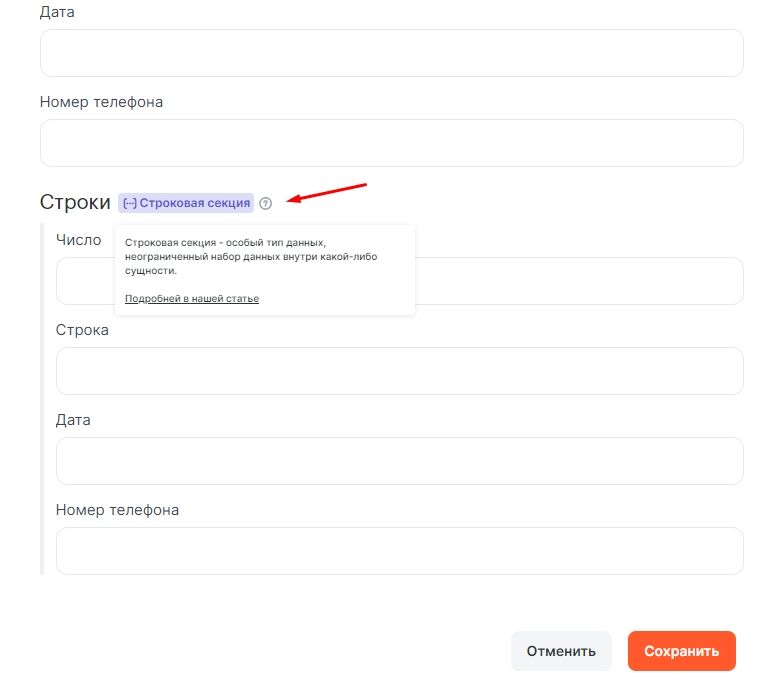Select the Дата input inside the Строки section
The width and height of the screenshot is (782, 694).
coord(399,461)
